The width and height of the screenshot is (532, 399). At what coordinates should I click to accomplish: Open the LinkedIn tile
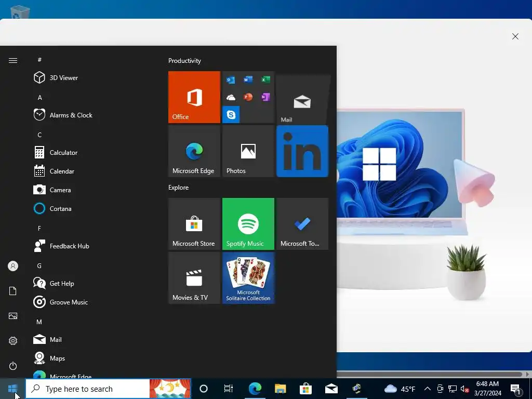[302, 151]
